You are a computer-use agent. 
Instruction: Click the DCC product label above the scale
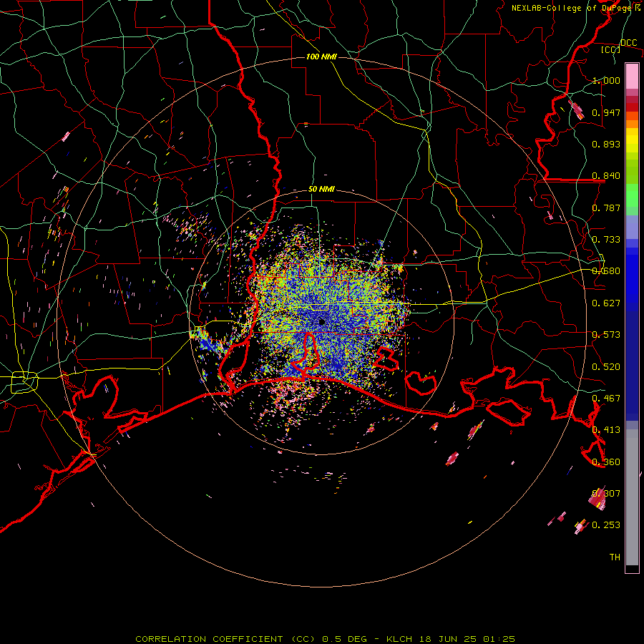[628, 43]
